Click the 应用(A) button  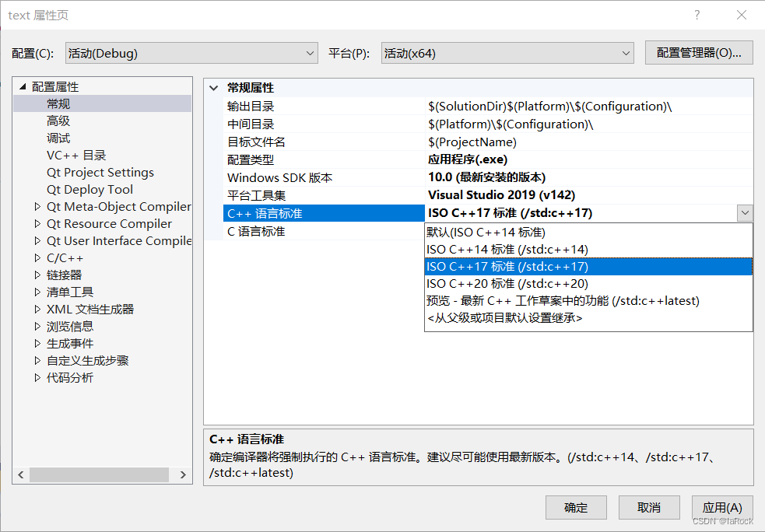point(721,507)
